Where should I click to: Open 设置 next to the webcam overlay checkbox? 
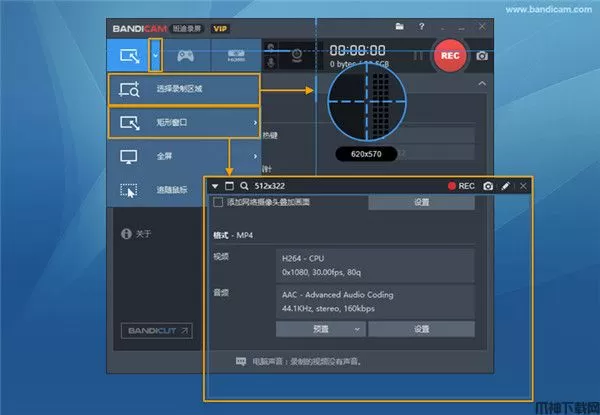point(422,202)
